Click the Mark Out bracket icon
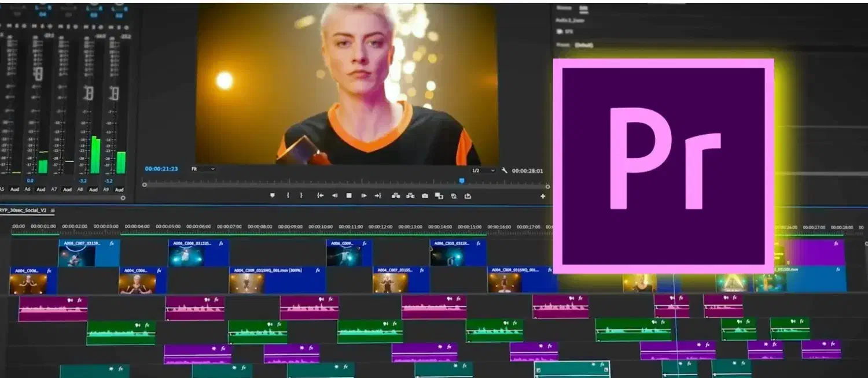Image resolution: width=868 pixels, height=378 pixels. coord(301,196)
